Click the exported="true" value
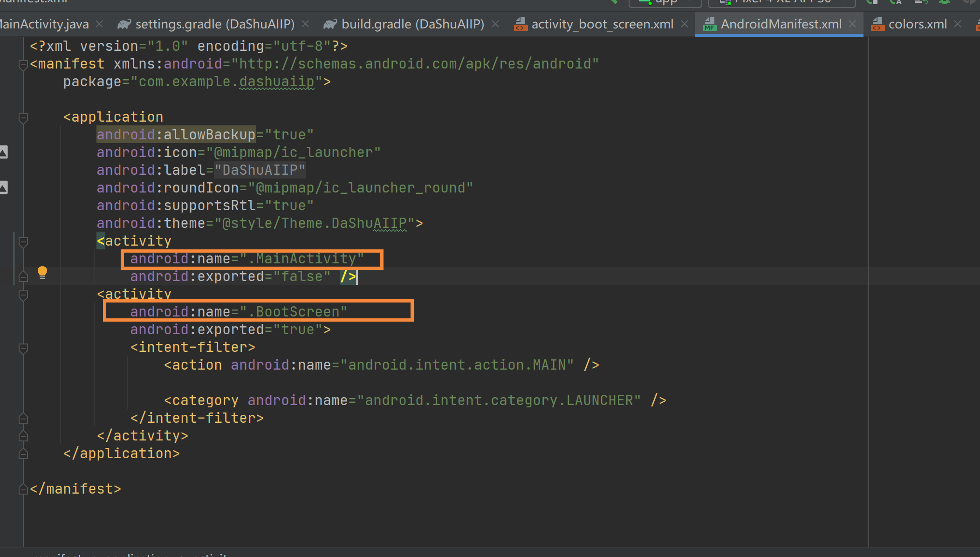980x557 pixels. [298, 330]
